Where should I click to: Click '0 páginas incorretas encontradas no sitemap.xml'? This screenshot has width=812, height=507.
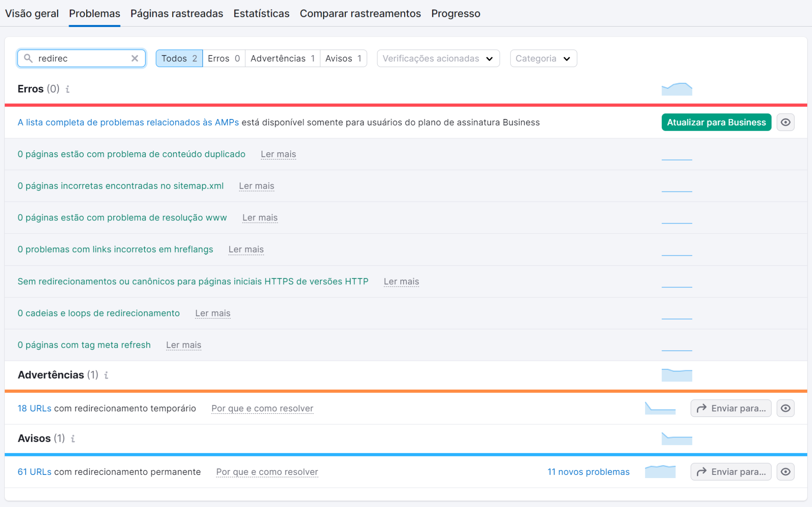click(121, 186)
